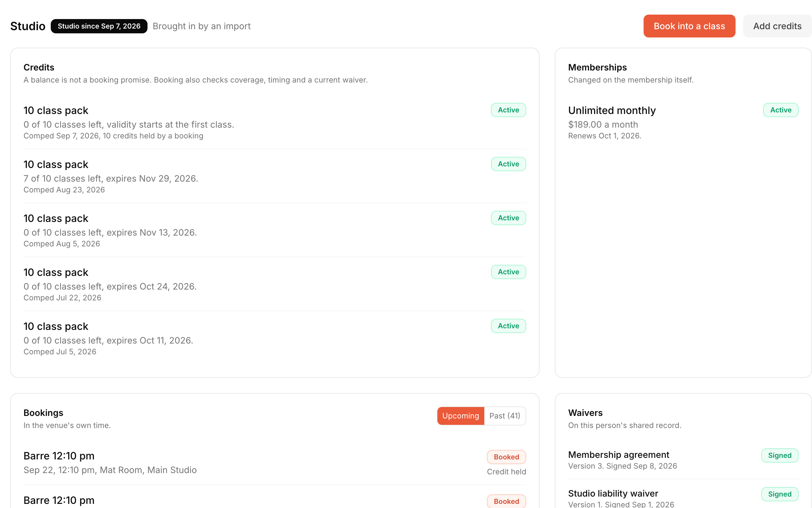This screenshot has width=812, height=508.
Task: Click the Active badge on Unlimited monthly
Action: click(781, 110)
